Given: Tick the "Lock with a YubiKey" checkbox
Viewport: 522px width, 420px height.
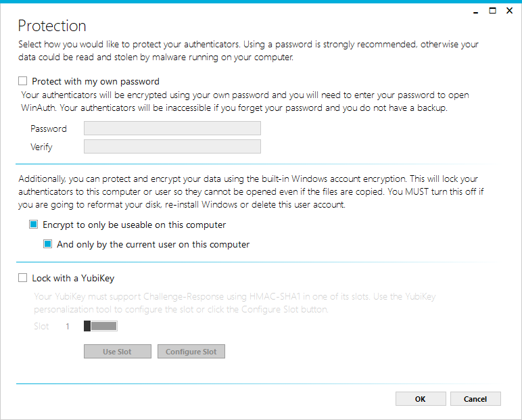Looking at the screenshot, I should [23, 278].
